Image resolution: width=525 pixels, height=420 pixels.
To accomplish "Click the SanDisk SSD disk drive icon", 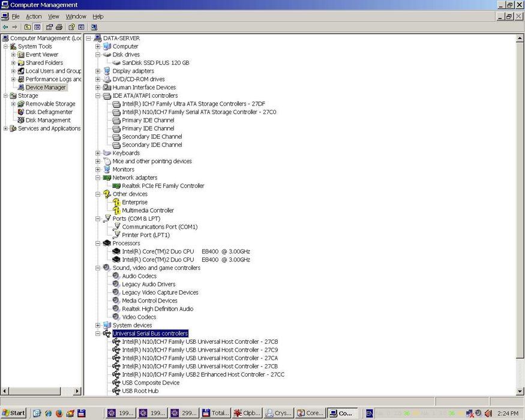I will 116,62.
